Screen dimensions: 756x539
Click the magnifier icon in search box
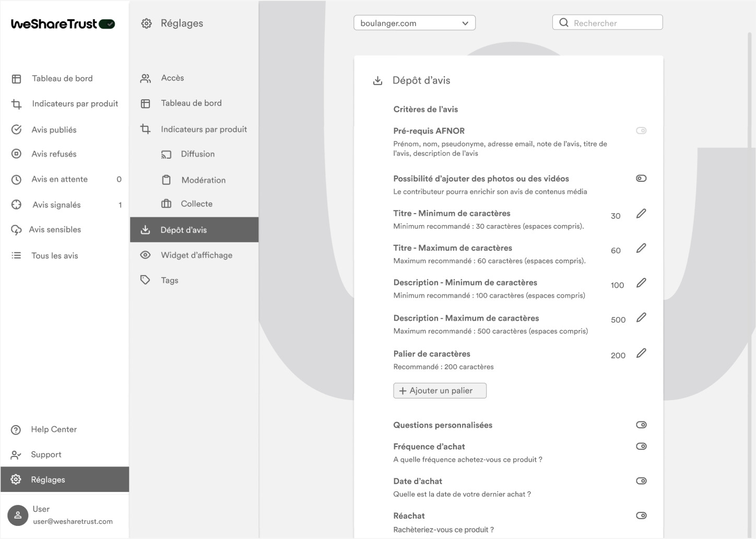coord(564,22)
